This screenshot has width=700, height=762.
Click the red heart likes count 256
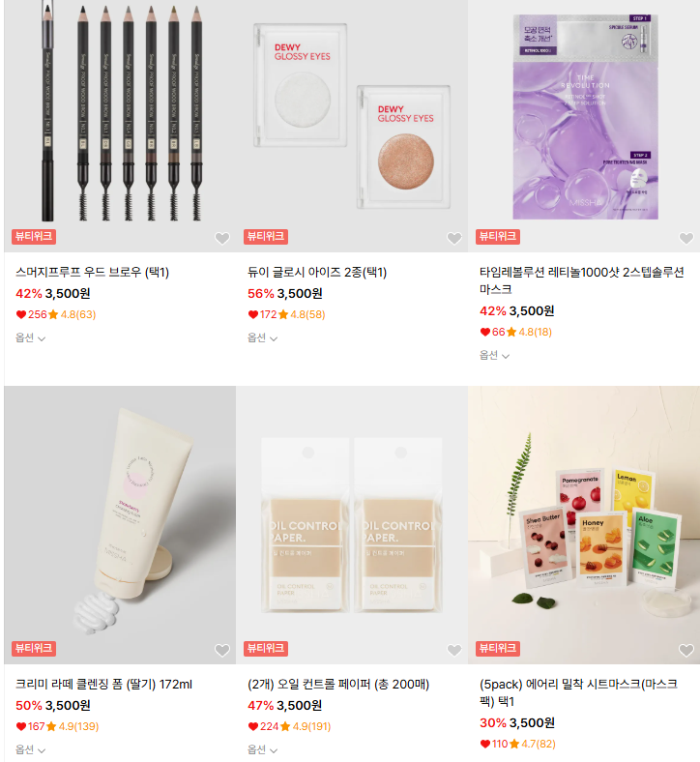[32, 314]
